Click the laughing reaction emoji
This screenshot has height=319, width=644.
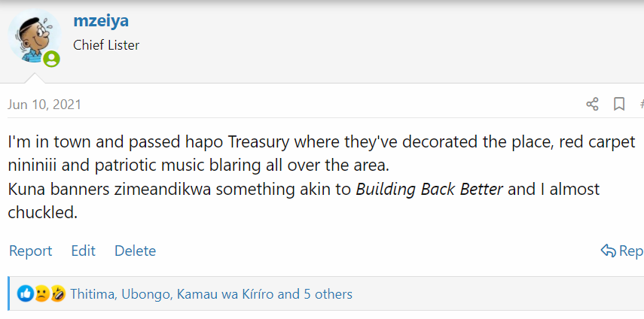pyautogui.click(x=58, y=293)
